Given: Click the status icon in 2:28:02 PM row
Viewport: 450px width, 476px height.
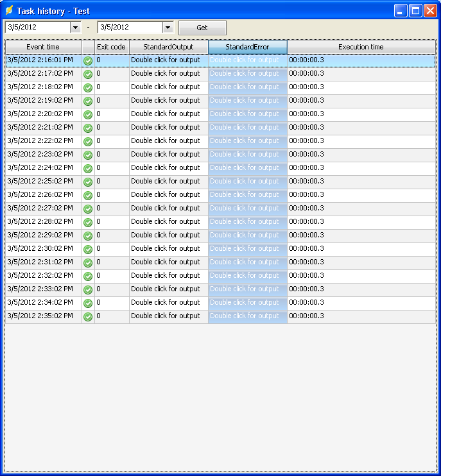Looking at the screenshot, I should pyautogui.click(x=88, y=222).
